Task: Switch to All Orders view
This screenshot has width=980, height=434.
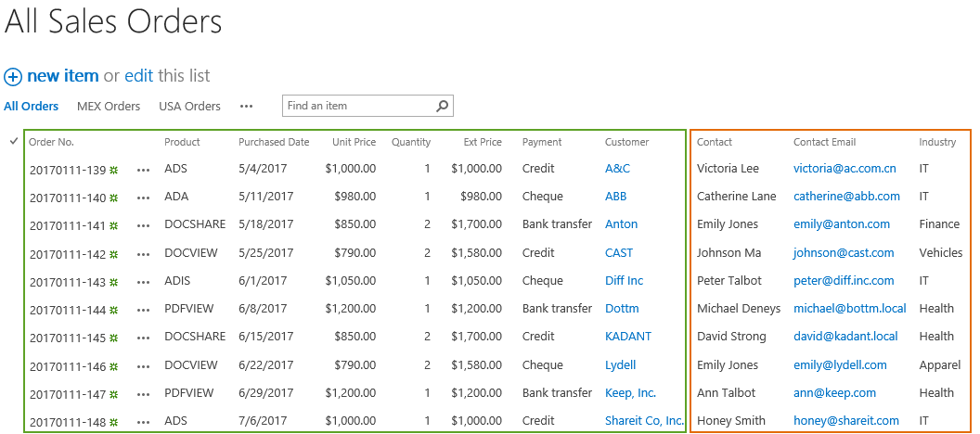Action: [x=32, y=106]
